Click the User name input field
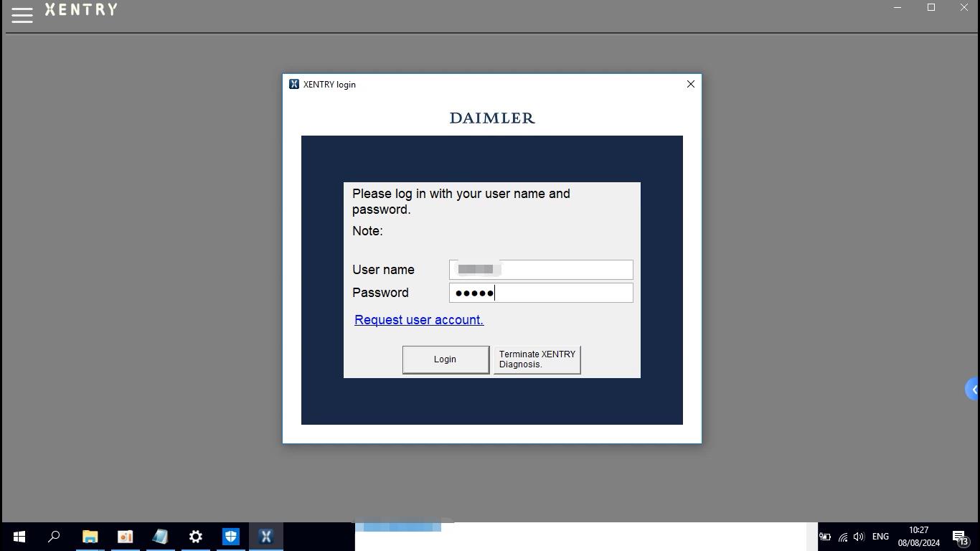The image size is (980, 551). [x=541, y=270]
